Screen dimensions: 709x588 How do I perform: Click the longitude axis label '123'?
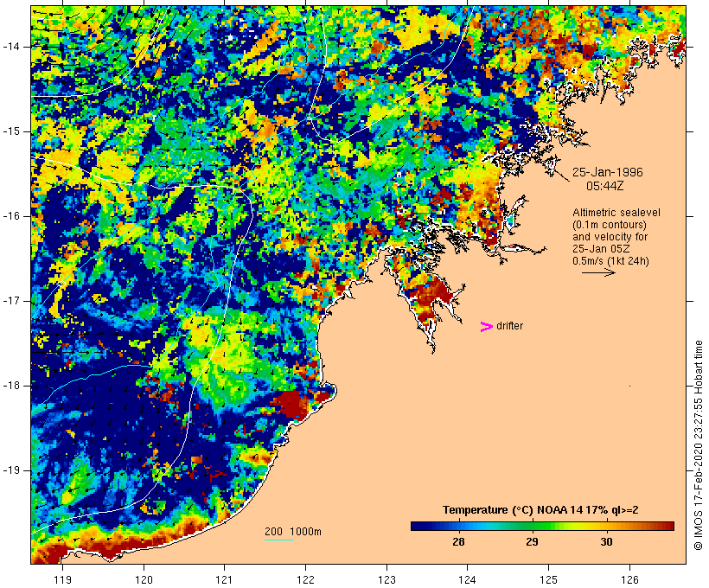pos(386,579)
